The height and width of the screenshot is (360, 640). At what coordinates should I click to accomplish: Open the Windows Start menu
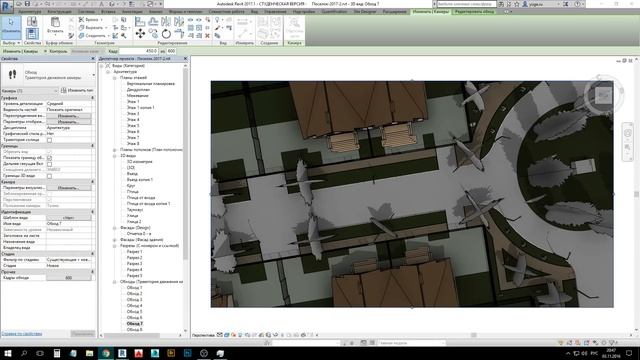tap(7, 353)
